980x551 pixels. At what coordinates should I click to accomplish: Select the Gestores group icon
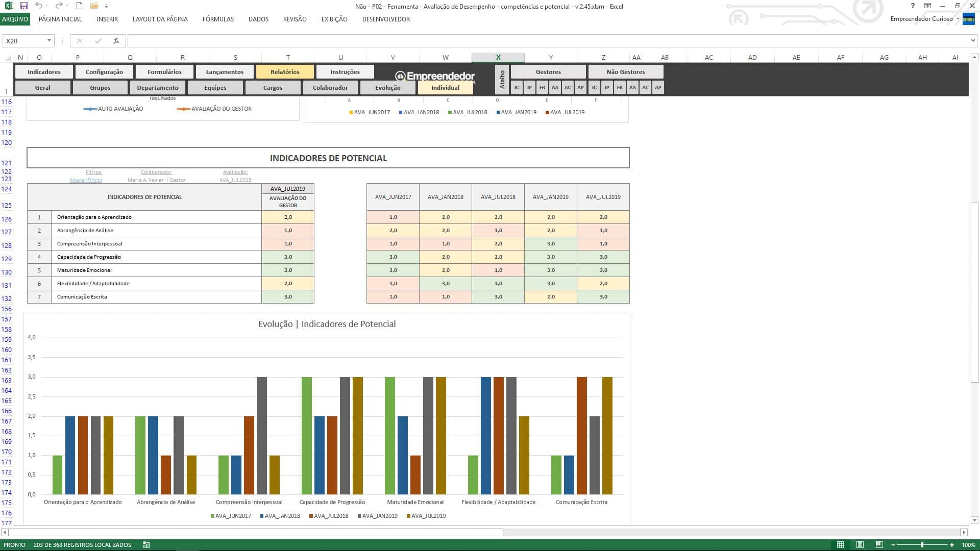pos(548,71)
